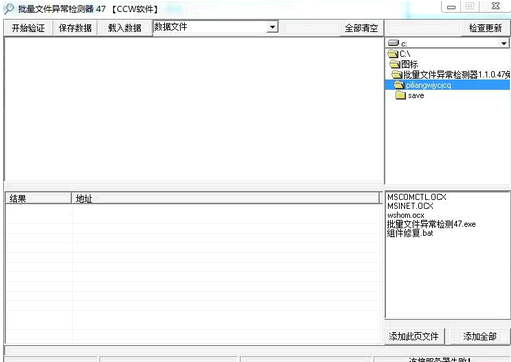Open the c: drive selector dropdown

(503, 43)
